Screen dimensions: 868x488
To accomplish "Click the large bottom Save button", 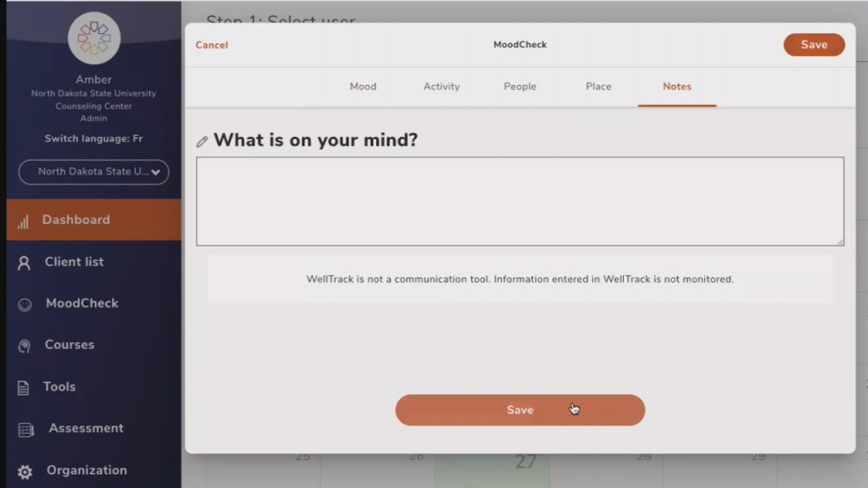I will 520,410.
